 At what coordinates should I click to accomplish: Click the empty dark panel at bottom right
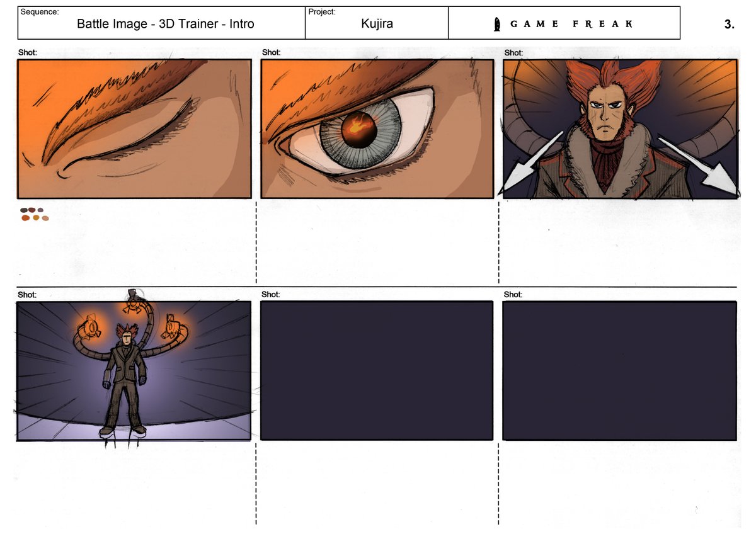pyautogui.click(x=619, y=370)
